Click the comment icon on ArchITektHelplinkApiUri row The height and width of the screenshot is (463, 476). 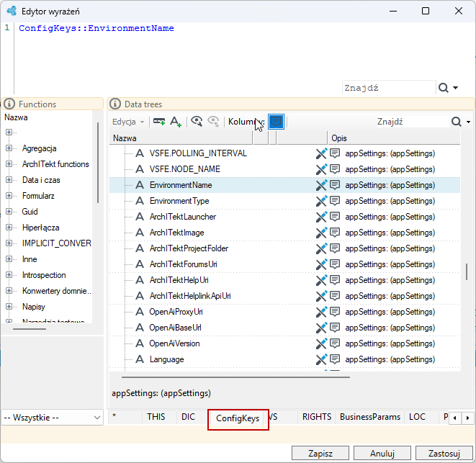[x=335, y=296]
